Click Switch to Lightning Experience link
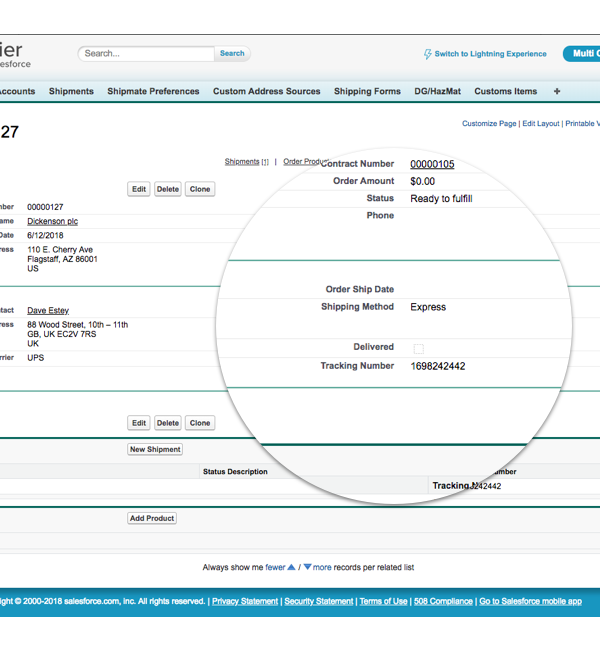This screenshot has width=600, height=650. [491, 54]
